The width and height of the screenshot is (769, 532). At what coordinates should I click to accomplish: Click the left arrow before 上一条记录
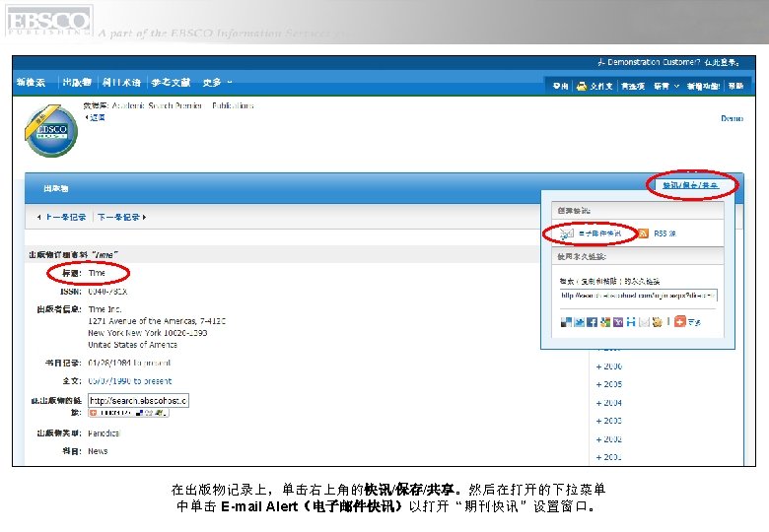click(38, 217)
